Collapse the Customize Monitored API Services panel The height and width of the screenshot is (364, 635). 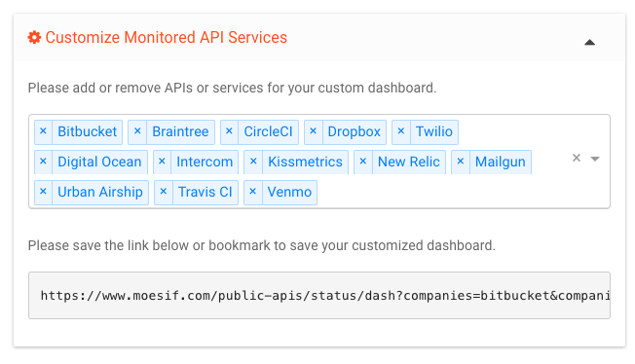coord(589,42)
